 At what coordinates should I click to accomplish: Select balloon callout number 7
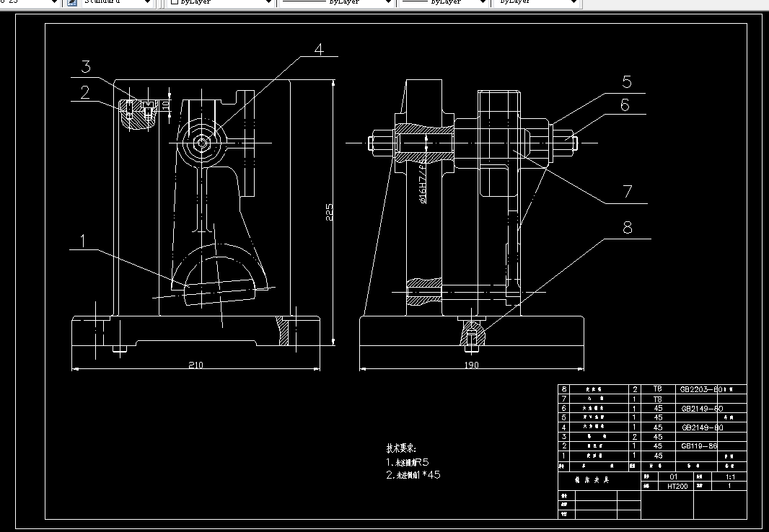coord(628,192)
